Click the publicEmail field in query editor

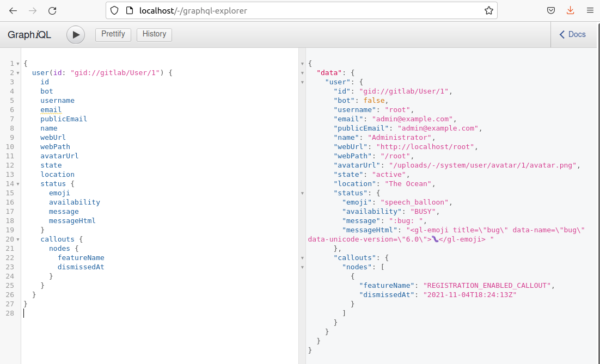coord(64,119)
